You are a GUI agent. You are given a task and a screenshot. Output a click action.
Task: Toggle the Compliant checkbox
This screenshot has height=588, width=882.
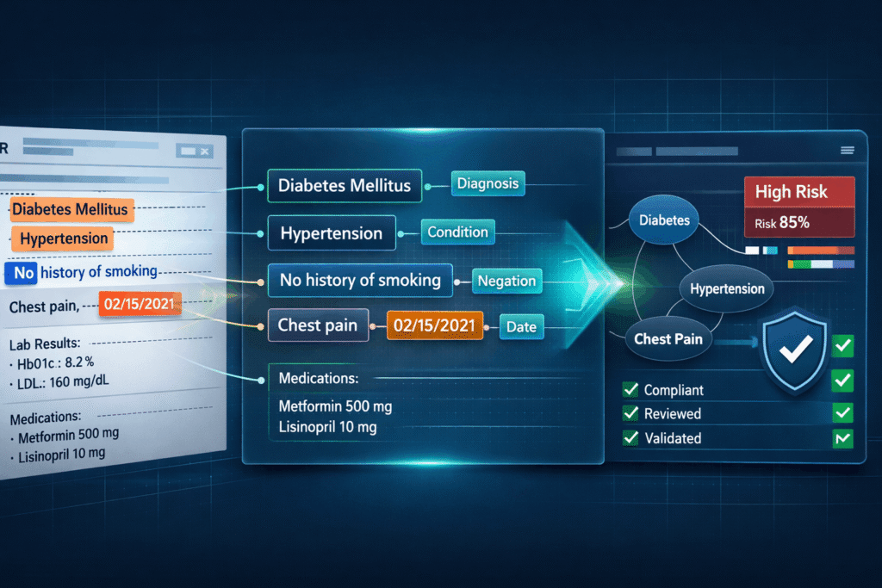[630, 390]
